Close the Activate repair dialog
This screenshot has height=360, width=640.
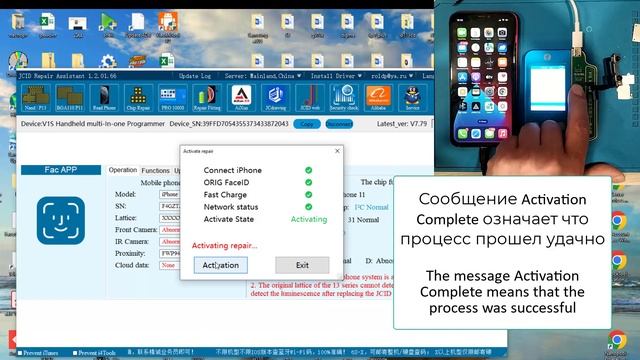pyautogui.click(x=337, y=151)
